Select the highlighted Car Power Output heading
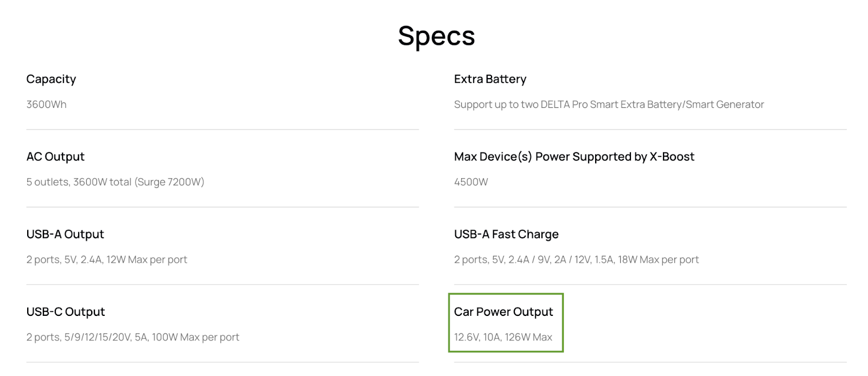868x376 pixels. click(503, 312)
